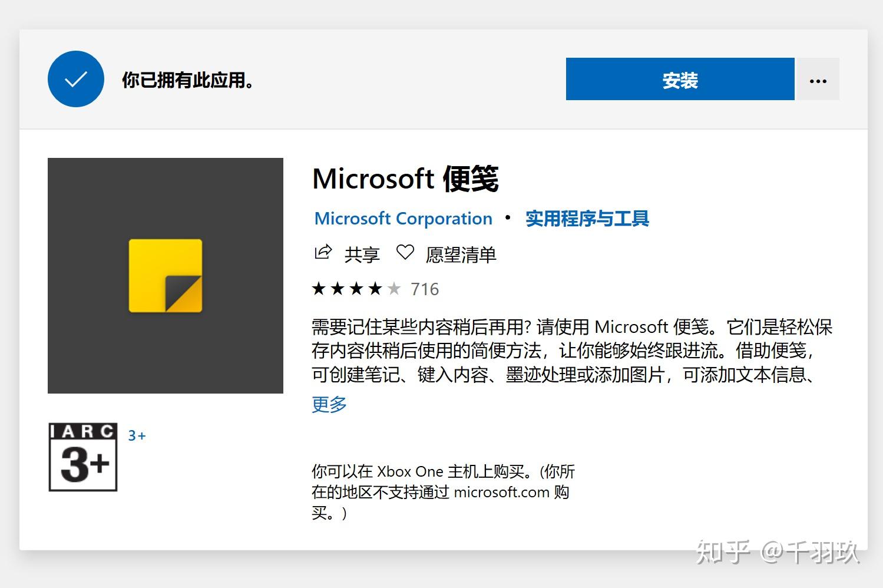Expand description with 更多 link
Screen dimensions: 883x588
(329, 404)
